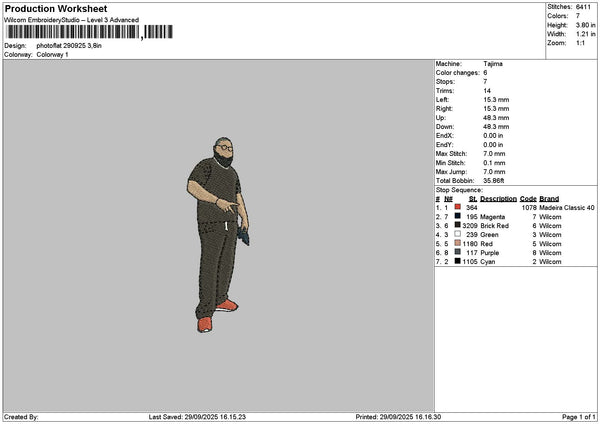
Task: Click the 'Cyan' description
Action: tap(488, 262)
